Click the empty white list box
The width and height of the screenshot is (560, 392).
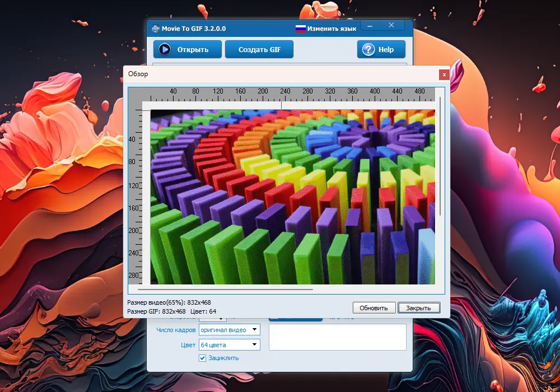click(x=338, y=337)
